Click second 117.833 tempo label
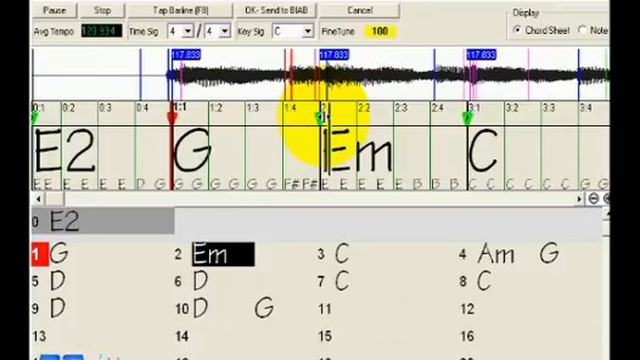Screen dimensions: 640x360 (334, 55)
